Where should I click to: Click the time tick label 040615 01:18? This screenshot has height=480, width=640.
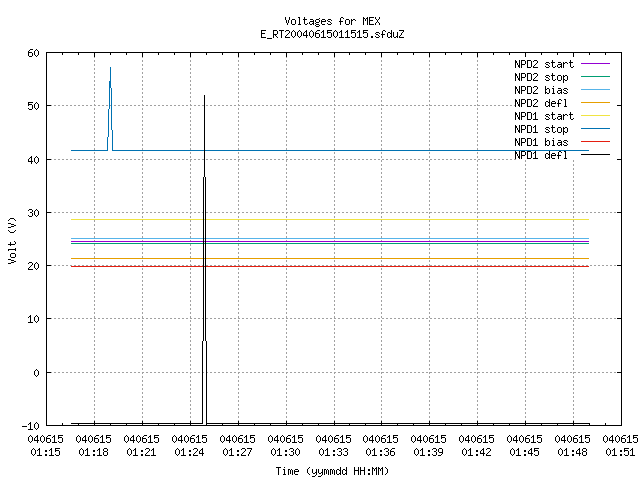pyautogui.click(x=93, y=446)
